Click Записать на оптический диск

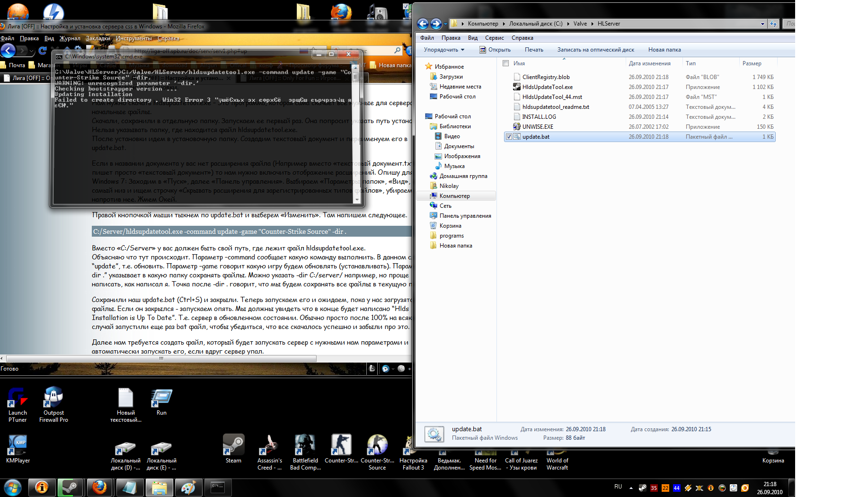[596, 50]
